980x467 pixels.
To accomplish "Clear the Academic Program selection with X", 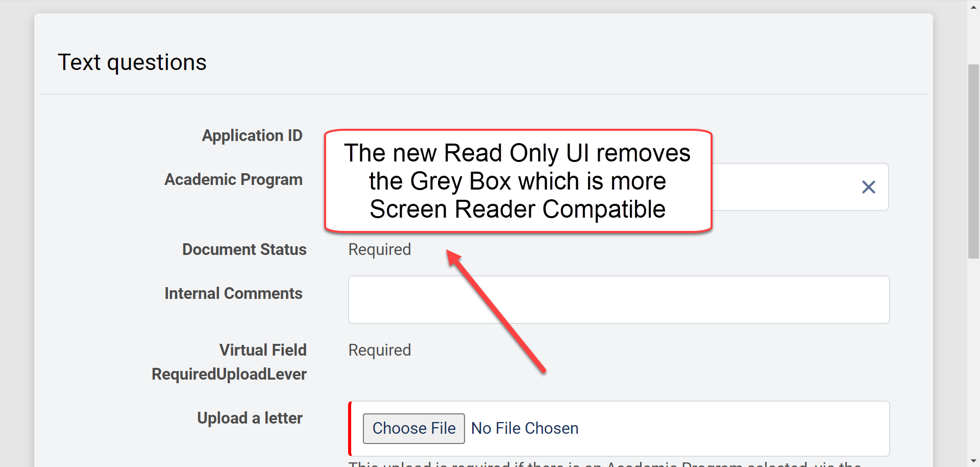I will tap(868, 187).
